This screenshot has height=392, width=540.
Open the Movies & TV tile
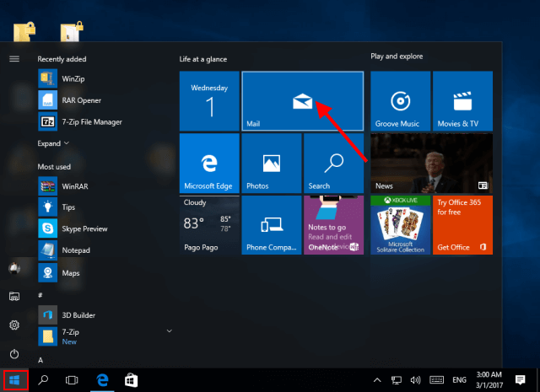coord(462,101)
